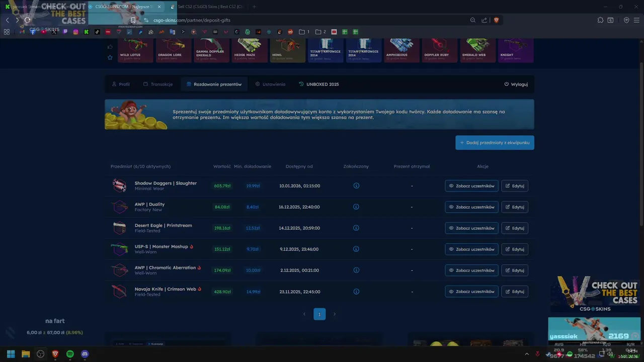Click Edytuj for AWP Duality
The width and height of the screenshot is (644, 362).
coord(515,207)
